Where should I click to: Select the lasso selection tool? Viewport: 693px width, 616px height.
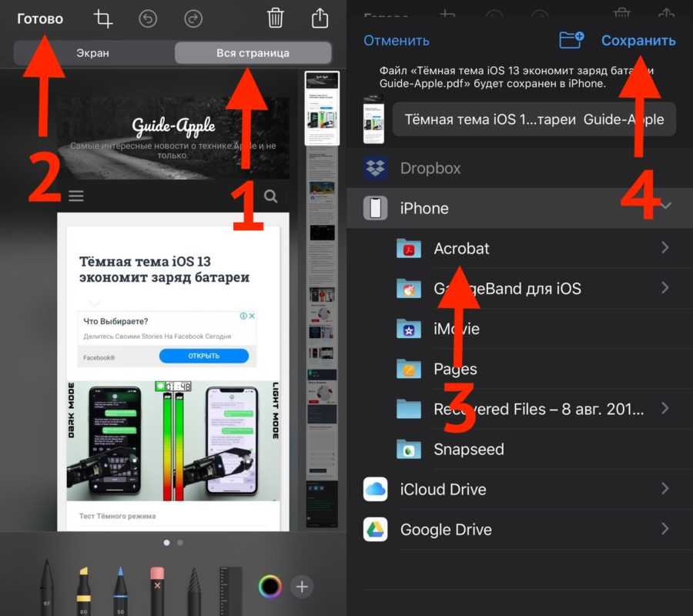193,591
